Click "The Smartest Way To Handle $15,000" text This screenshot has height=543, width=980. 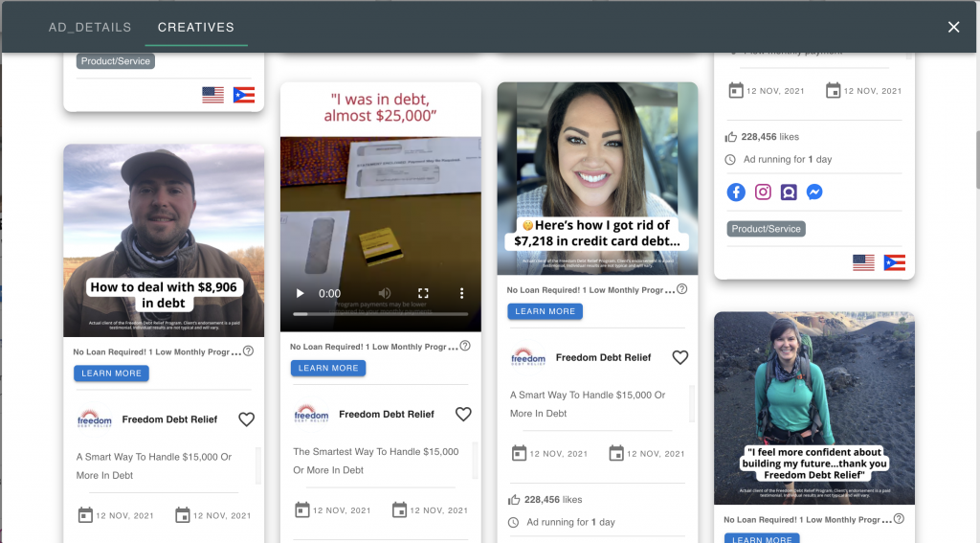coord(375,452)
